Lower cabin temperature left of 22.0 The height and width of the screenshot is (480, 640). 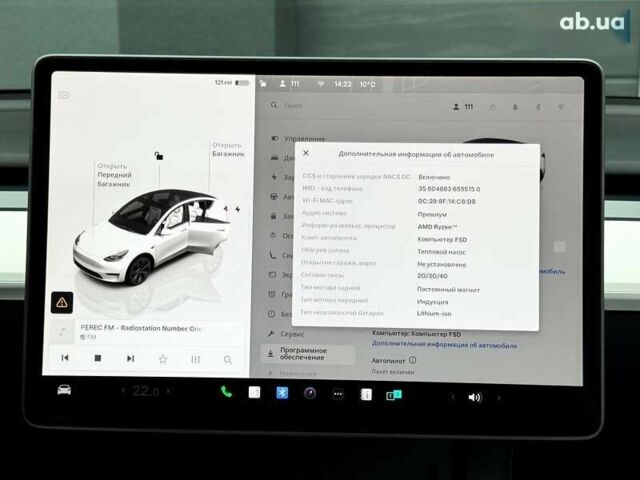pos(123,391)
